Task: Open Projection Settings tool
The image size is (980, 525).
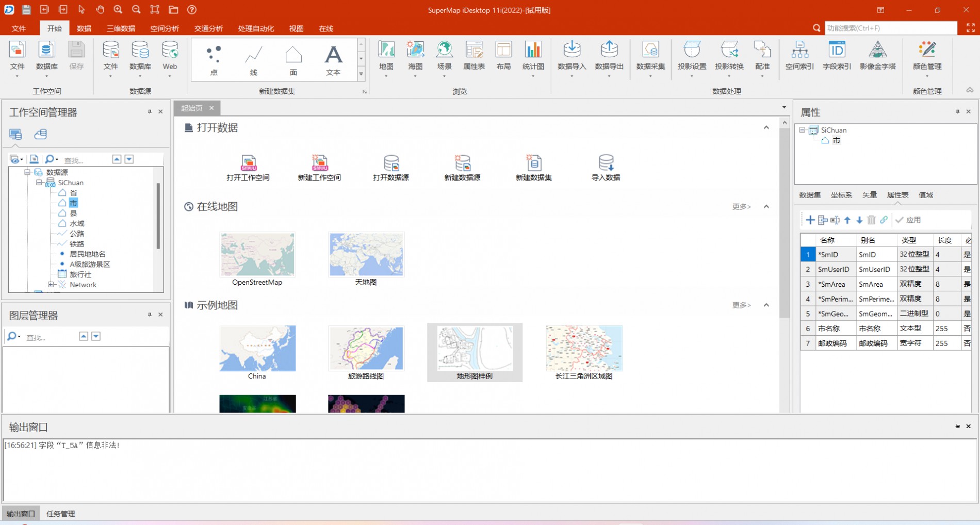Action: [x=692, y=50]
